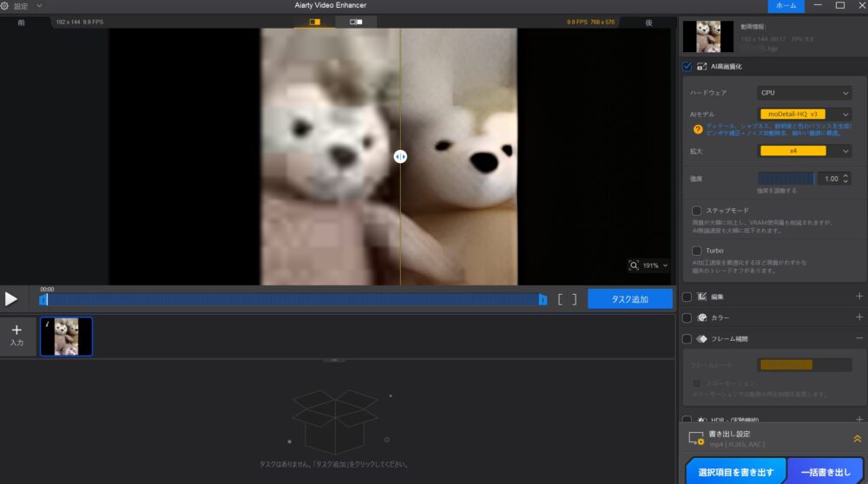Image resolution: width=868 pixels, height=484 pixels.
Task: Click the ホーム tab
Action: (786, 6)
